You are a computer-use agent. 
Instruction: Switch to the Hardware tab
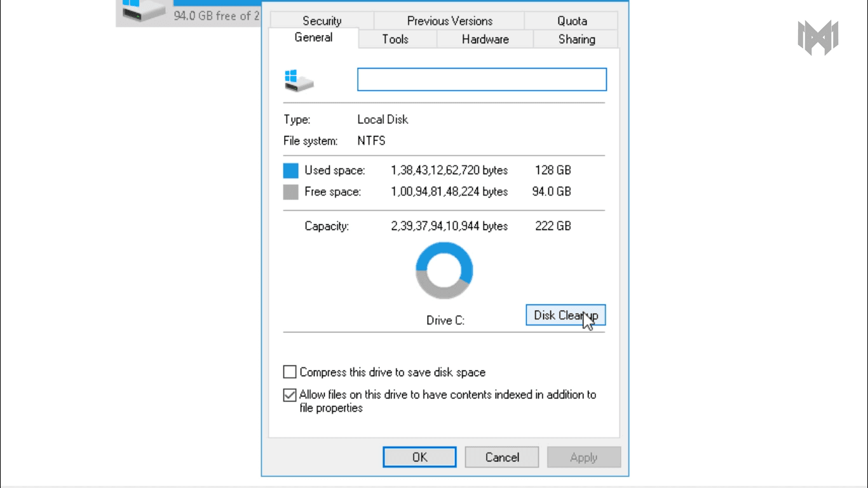pyautogui.click(x=485, y=39)
